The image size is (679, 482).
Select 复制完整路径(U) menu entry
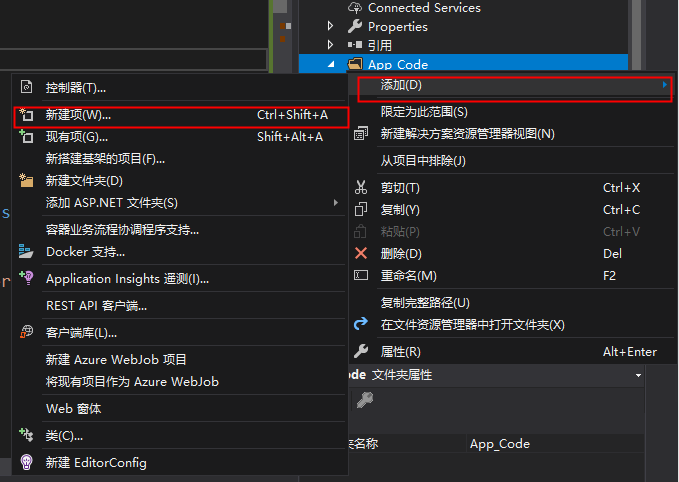pyautogui.click(x=425, y=303)
